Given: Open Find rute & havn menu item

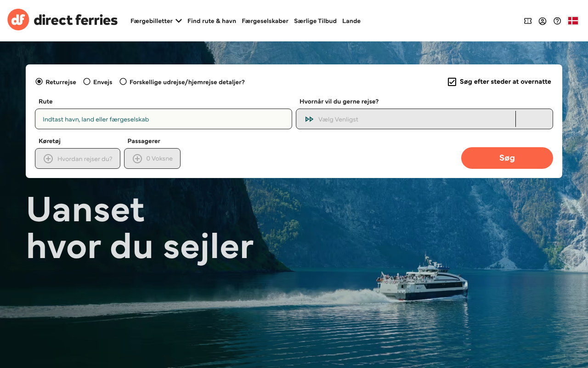Looking at the screenshot, I should click(212, 21).
